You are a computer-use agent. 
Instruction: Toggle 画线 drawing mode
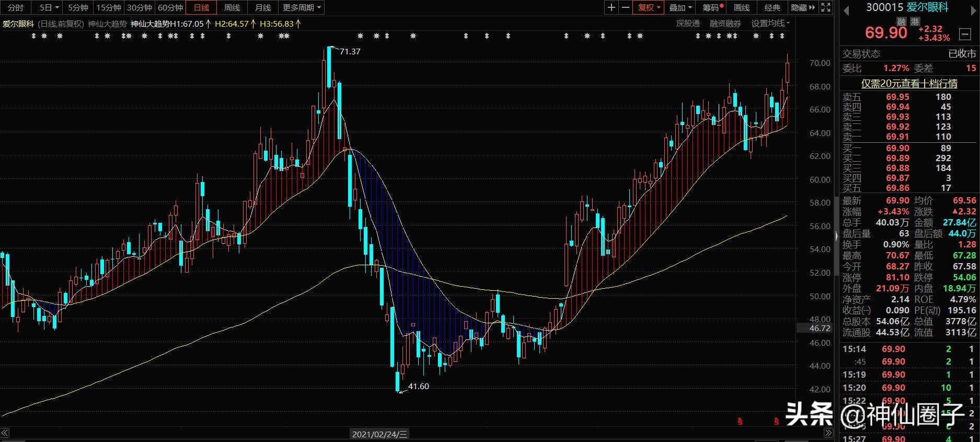pos(742,7)
